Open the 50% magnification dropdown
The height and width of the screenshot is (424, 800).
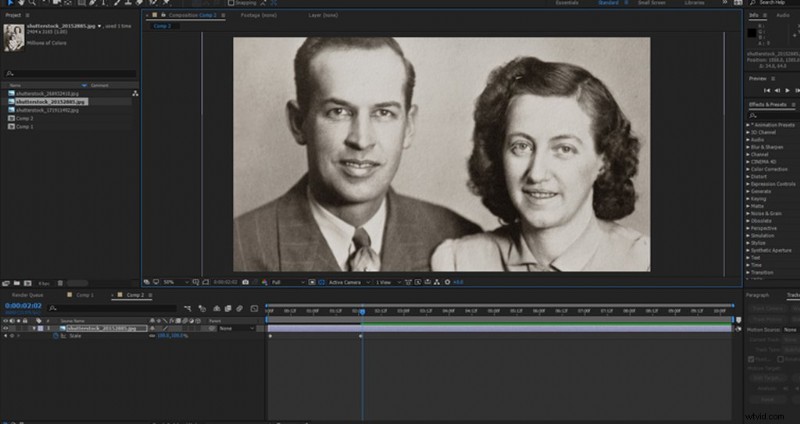[x=176, y=282]
